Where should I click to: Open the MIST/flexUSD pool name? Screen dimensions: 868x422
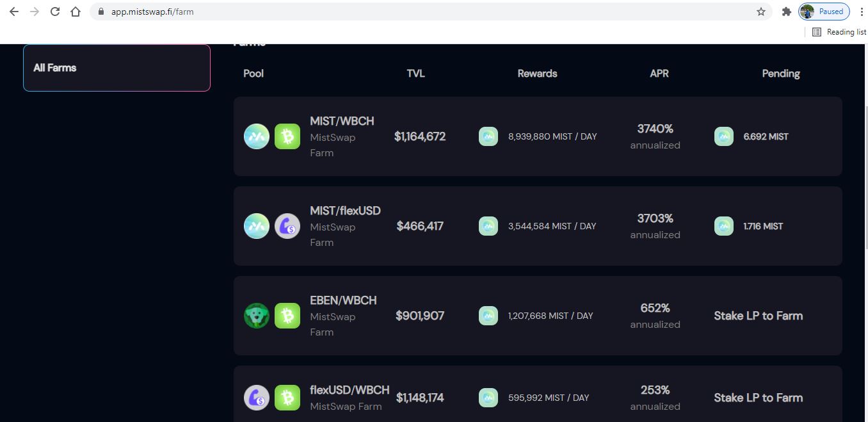tap(345, 211)
